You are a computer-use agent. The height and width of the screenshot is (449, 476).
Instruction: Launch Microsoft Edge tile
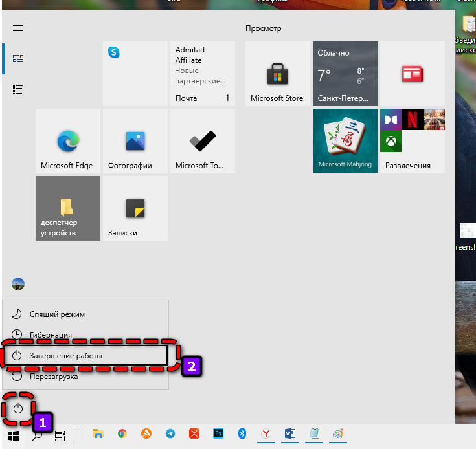coord(68,141)
